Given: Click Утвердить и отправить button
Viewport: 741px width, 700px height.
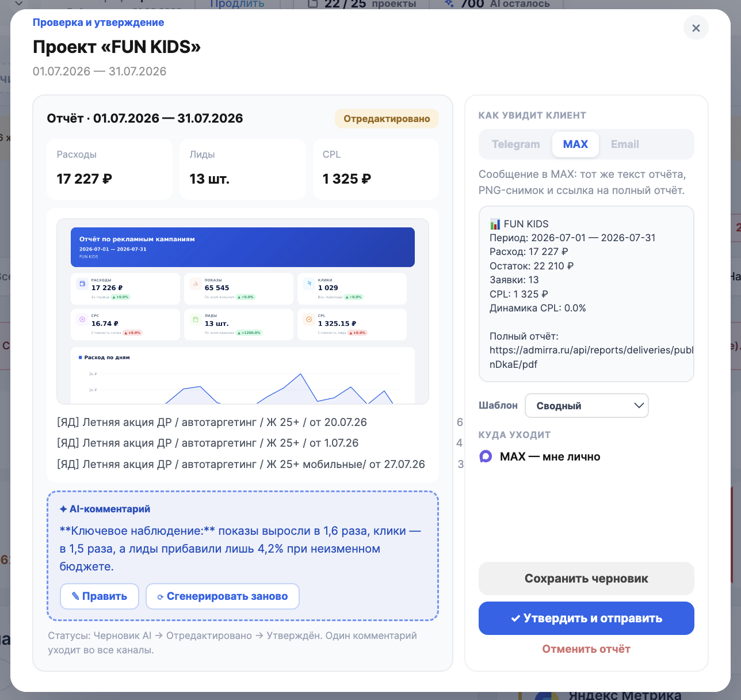Looking at the screenshot, I should click(x=586, y=618).
